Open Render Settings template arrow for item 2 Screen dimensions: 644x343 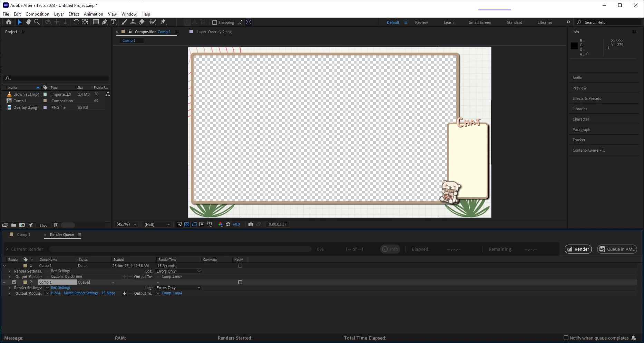[47, 288]
